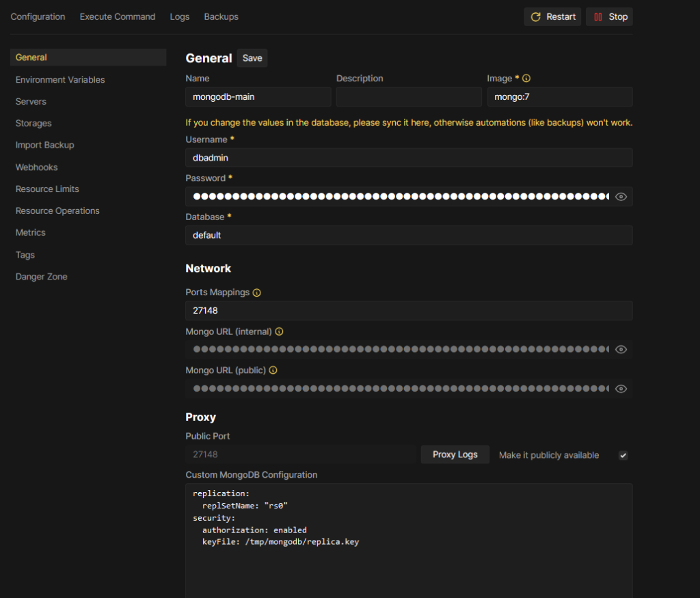Click the replSetName: "rs0" line

click(x=245, y=506)
